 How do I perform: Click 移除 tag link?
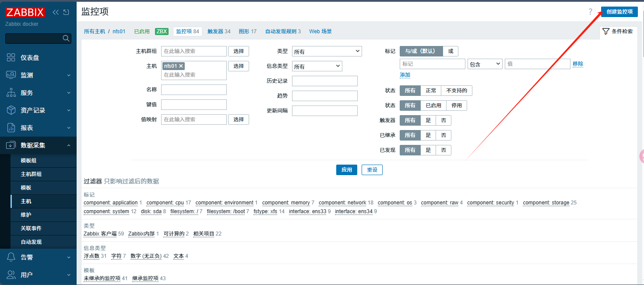tap(578, 64)
